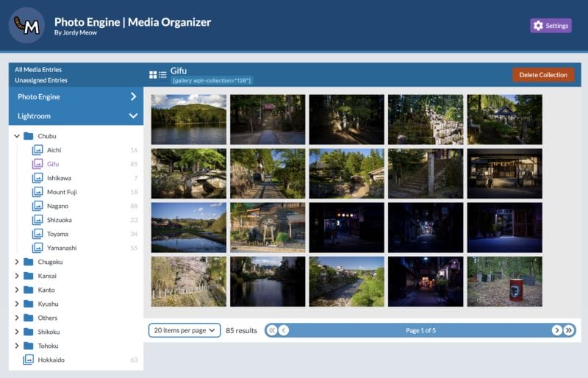Click the Delete Collection button
This screenshot has width=588, height=378.
pyautogui.click(x=543, y=75)
